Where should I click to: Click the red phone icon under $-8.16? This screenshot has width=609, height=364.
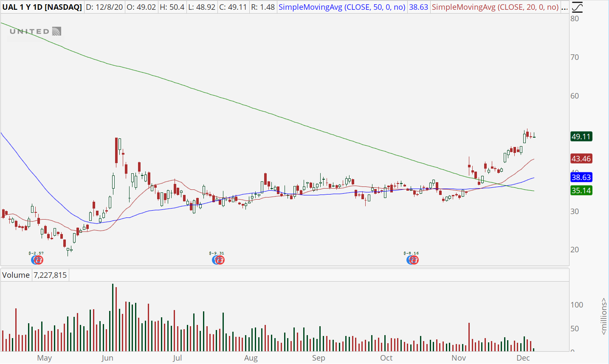coord(414,260)
